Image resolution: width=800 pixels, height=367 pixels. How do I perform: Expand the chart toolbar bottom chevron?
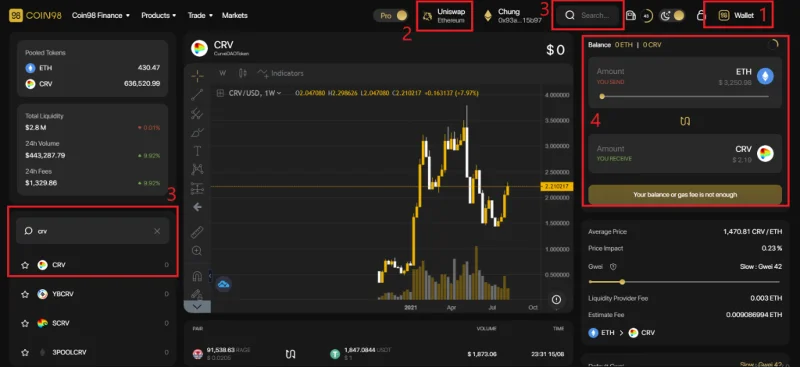pyautogui.click(x=197, y=307)
